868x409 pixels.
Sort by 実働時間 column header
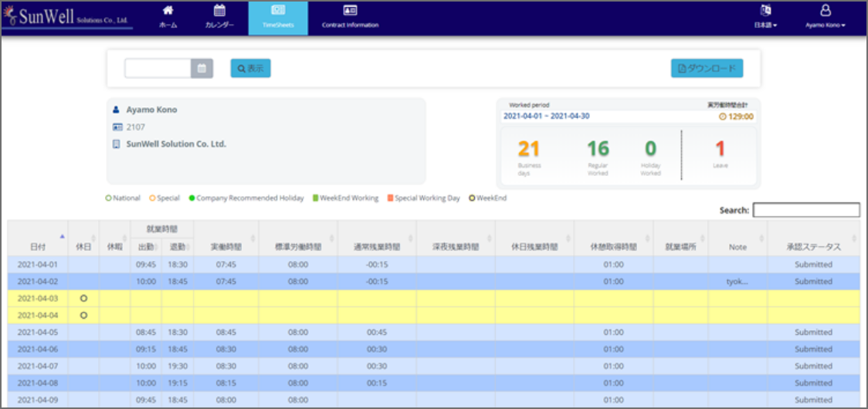tap(225, 238)
